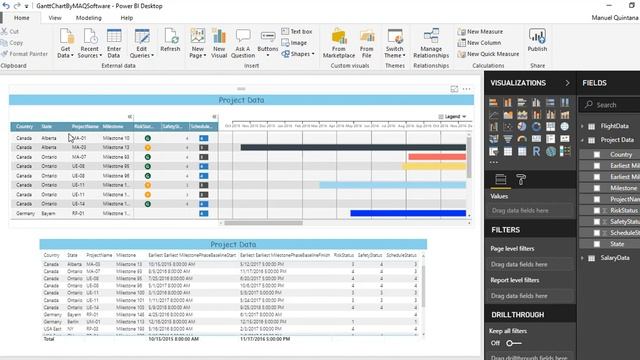Viewport: 640px width, 360px height.
Task: Select the Stacked column chart visualization
Action: pos(508,102)
